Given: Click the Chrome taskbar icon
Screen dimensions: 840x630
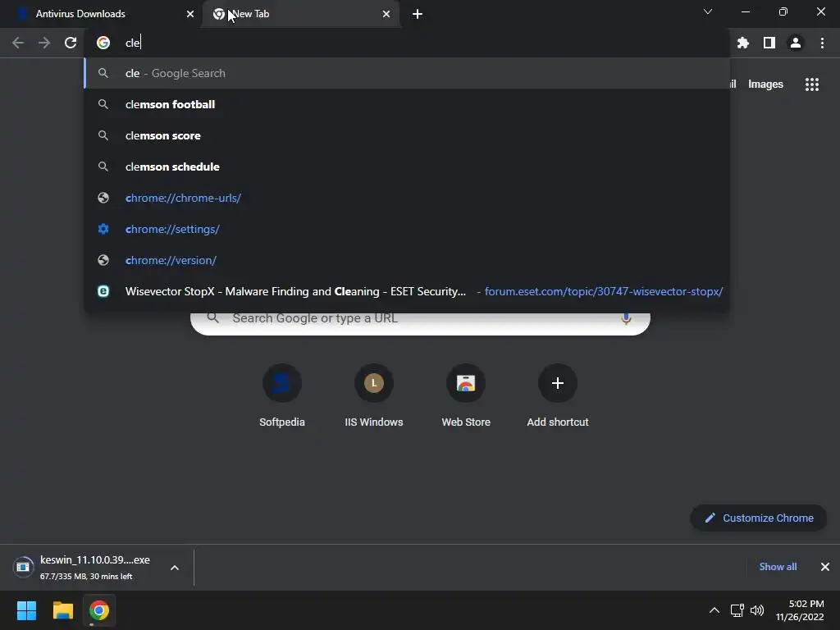Looking at the screenshot, I should (99, 610).
